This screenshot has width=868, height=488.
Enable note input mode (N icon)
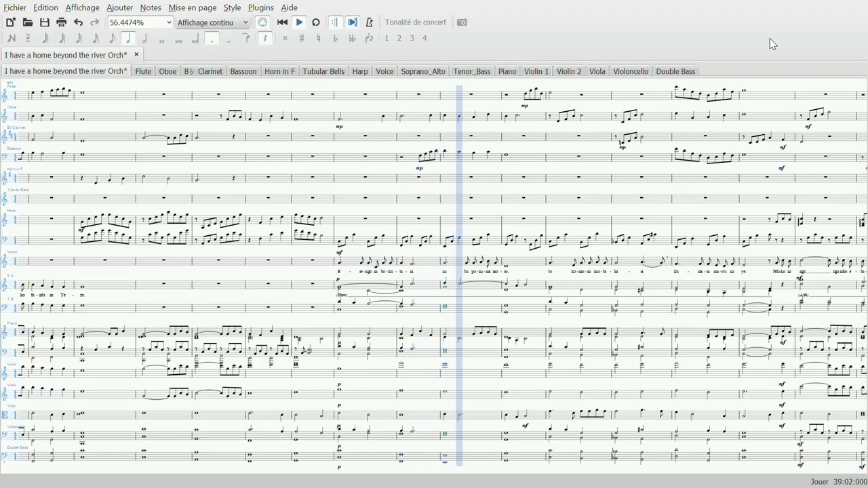point(11,39)
